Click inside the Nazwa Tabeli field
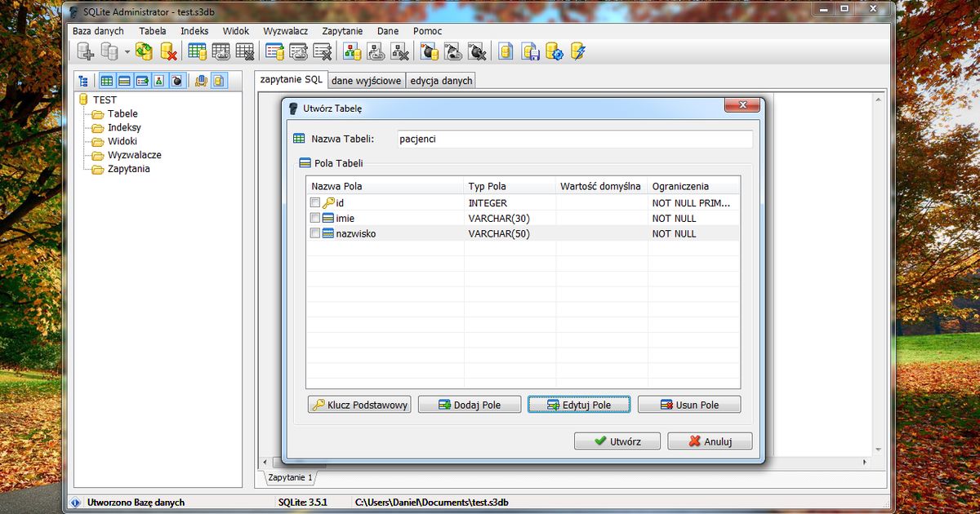Screen dimensions: 980x514 pos(572,139)
